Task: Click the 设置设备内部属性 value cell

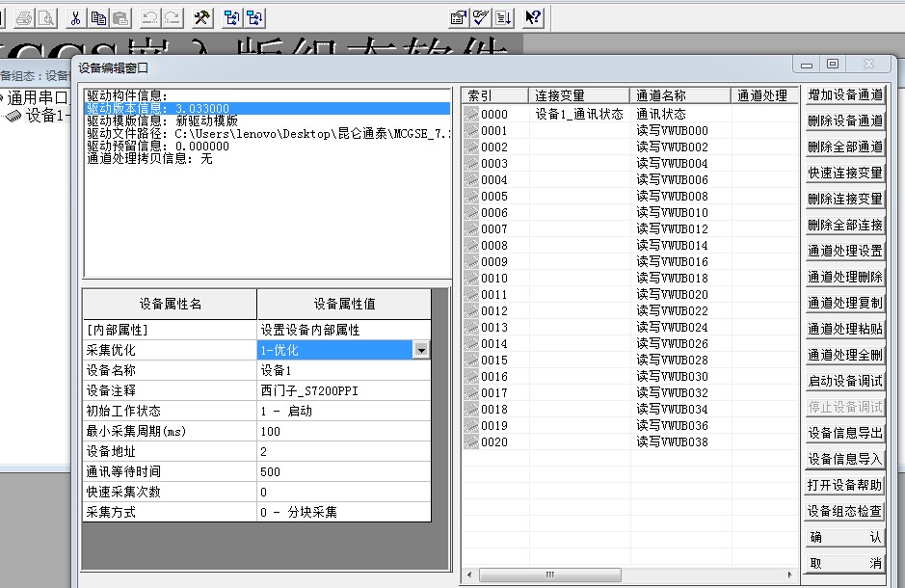Action: [x=344, y=330]
